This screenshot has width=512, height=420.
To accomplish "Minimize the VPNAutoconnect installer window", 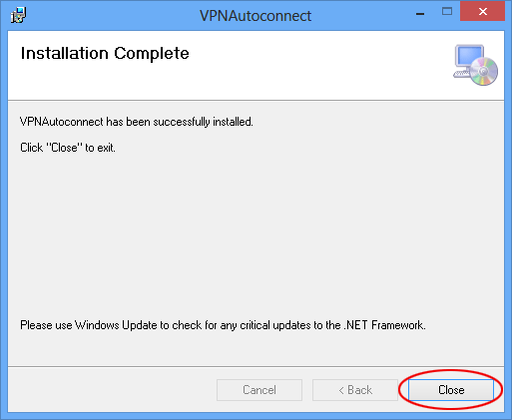I will (420, 13).
